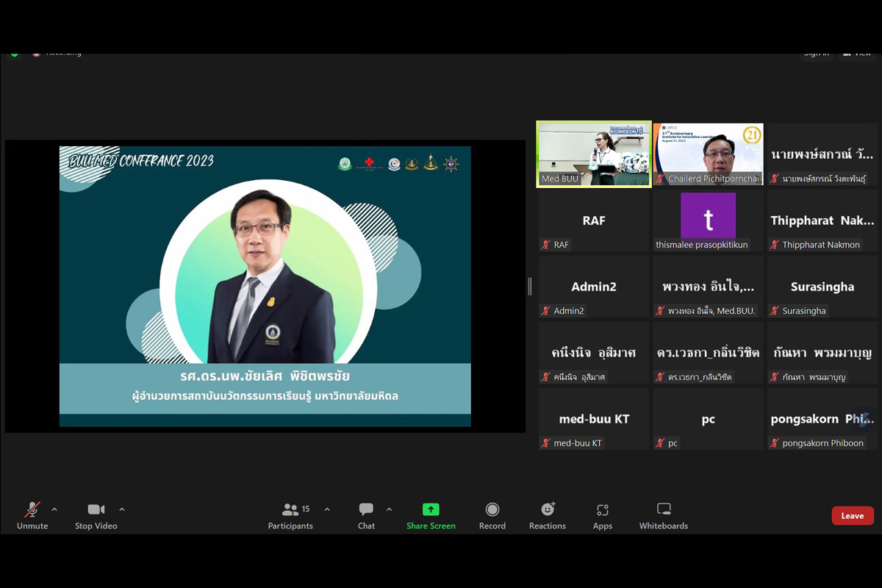Click the Unmute microphone icon
The image size is (882, 588).
(x=32, y=509)
